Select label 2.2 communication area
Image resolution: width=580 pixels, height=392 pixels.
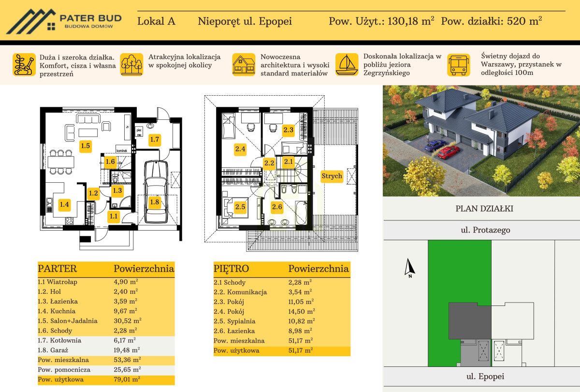pyautogui.click(x=269, y=163)
